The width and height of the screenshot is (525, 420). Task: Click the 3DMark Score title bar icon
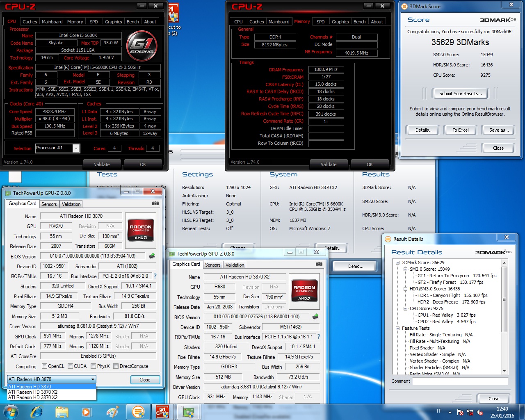(405, 7)
